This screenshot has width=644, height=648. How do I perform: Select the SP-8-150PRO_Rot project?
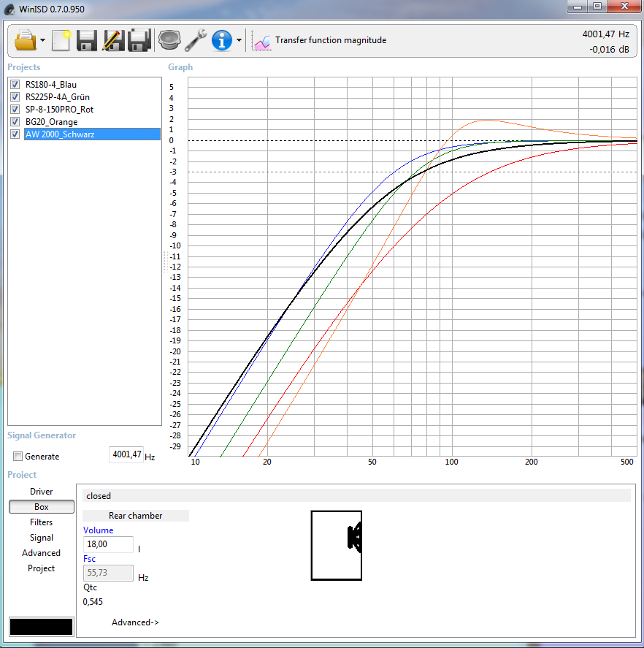(59, 110)
